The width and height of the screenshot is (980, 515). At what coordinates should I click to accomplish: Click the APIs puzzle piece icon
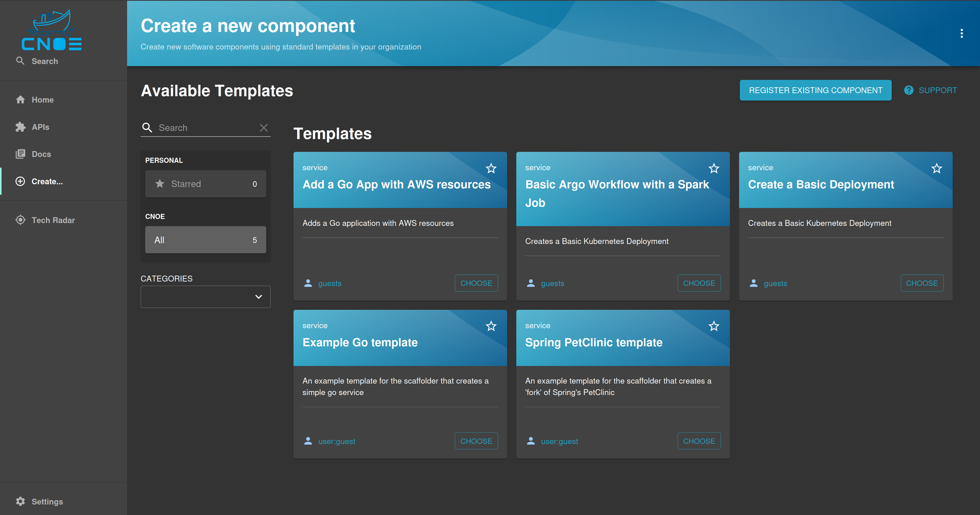[x=20, y=127]
